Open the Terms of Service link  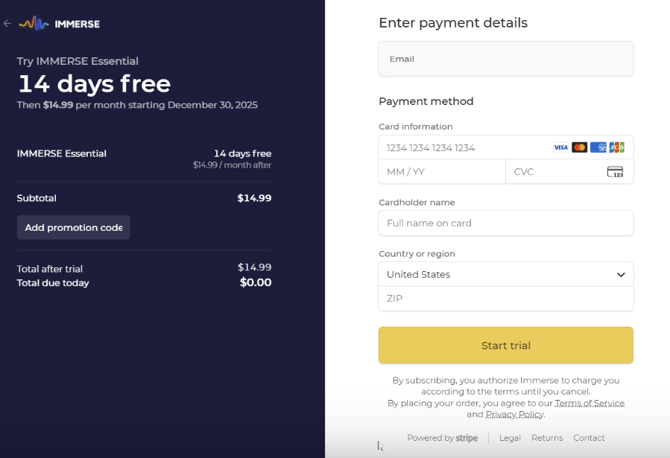[589, 403]
